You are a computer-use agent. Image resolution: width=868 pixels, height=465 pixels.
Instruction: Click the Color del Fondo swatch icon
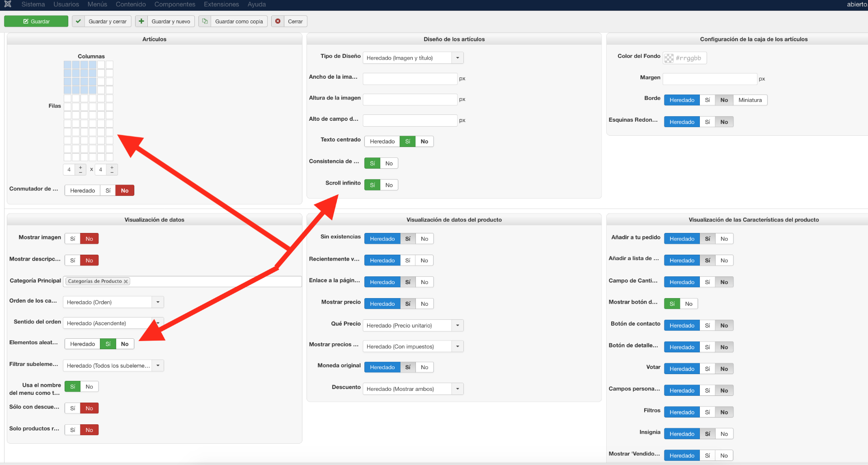669,58
